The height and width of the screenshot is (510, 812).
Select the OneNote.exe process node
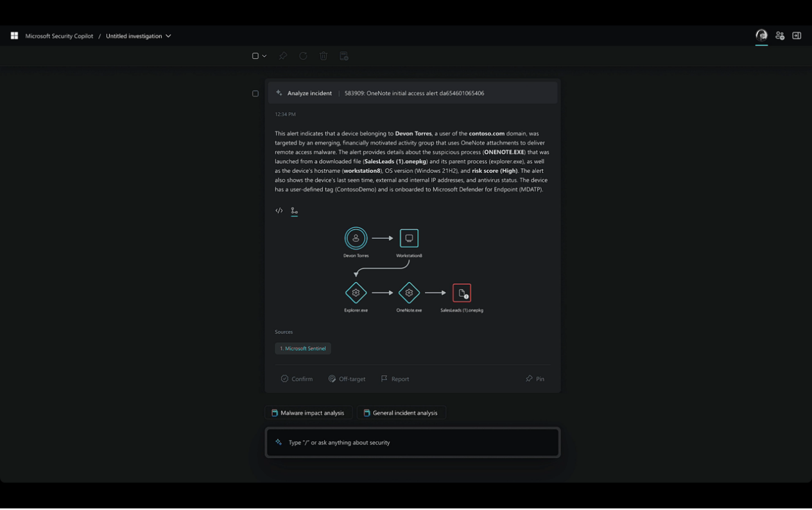(409, 293)
